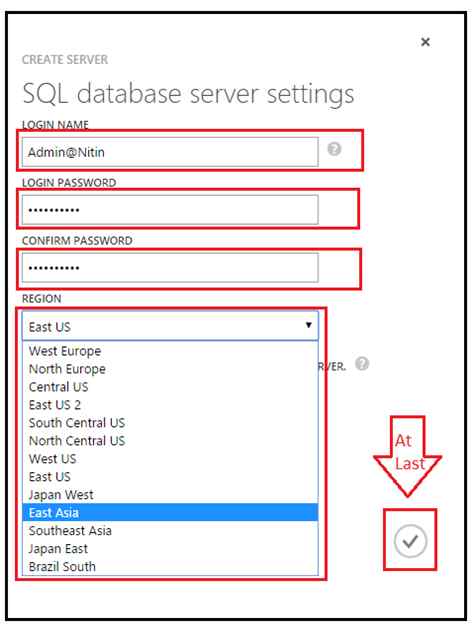Choose Central US from region list
The image size is (474, 628).
coord(170,387)
